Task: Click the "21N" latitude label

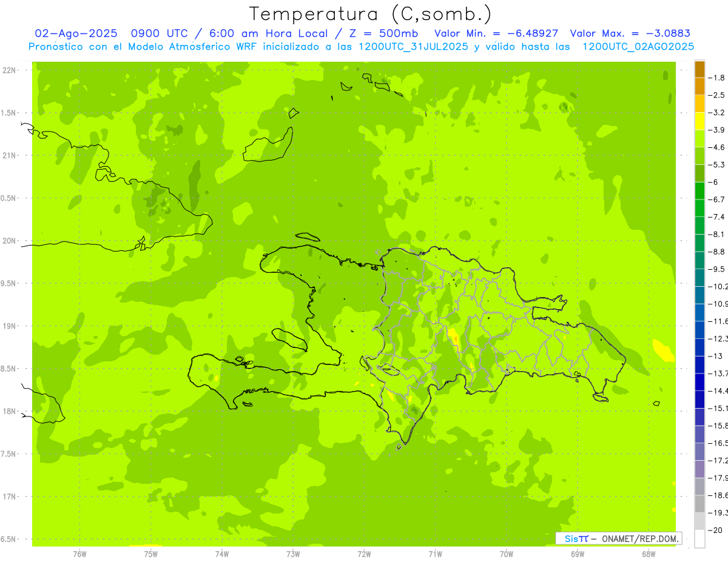Action: [x=8, y=155]
